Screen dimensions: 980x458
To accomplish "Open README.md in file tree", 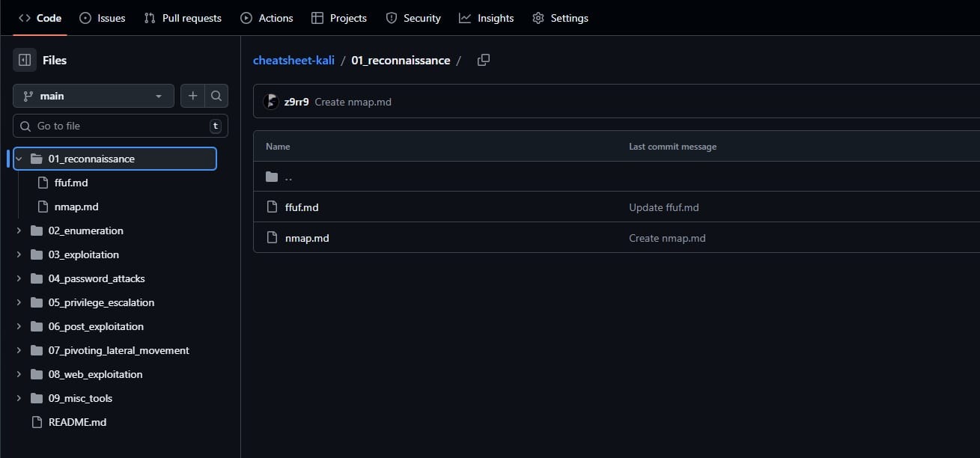I will tap(77, 422).
